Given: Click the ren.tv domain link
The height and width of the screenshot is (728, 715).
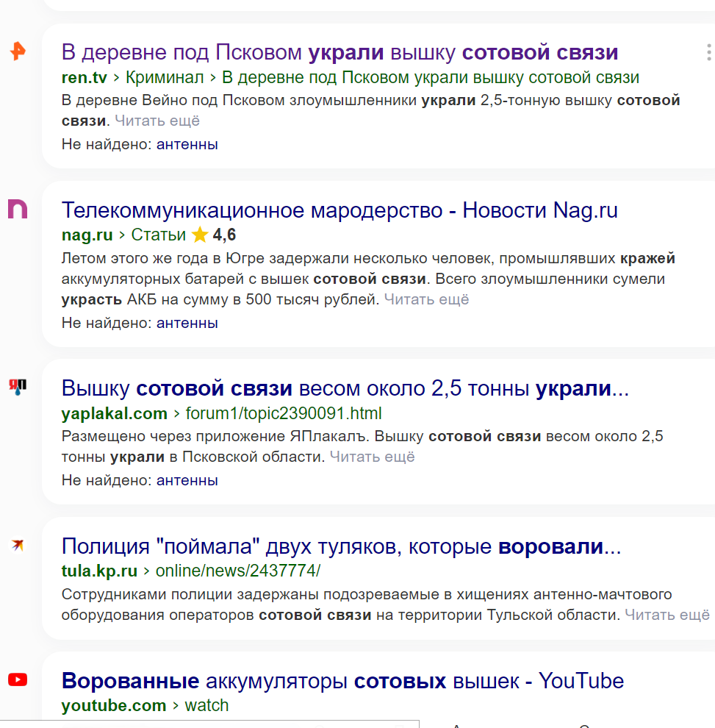Looking at the screenshot, I should coord(85,77).
